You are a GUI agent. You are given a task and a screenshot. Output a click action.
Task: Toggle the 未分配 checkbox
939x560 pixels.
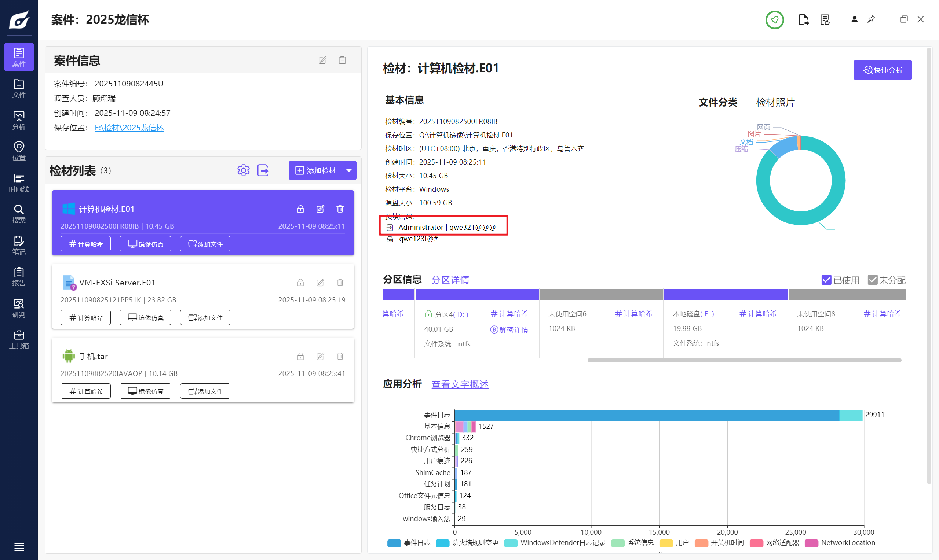872,280
